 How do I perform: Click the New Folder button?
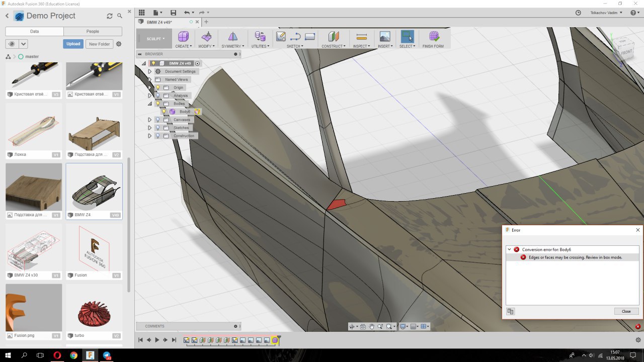point(100,44)
